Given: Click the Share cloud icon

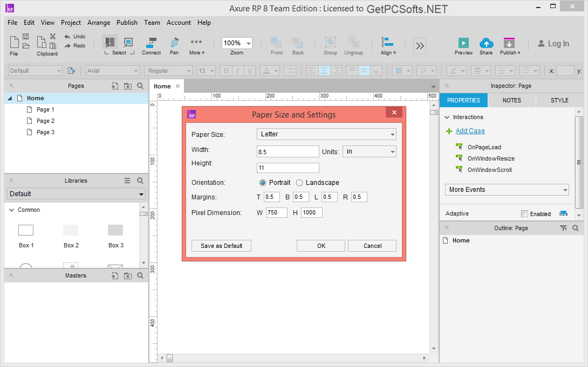Looking at the screenshot, I should pos(486,43).
